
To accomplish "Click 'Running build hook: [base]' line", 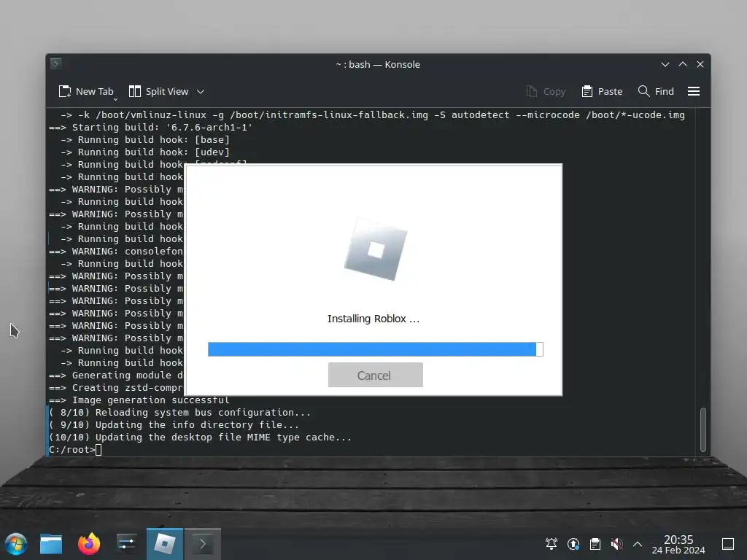I will [x=145, y=139].
